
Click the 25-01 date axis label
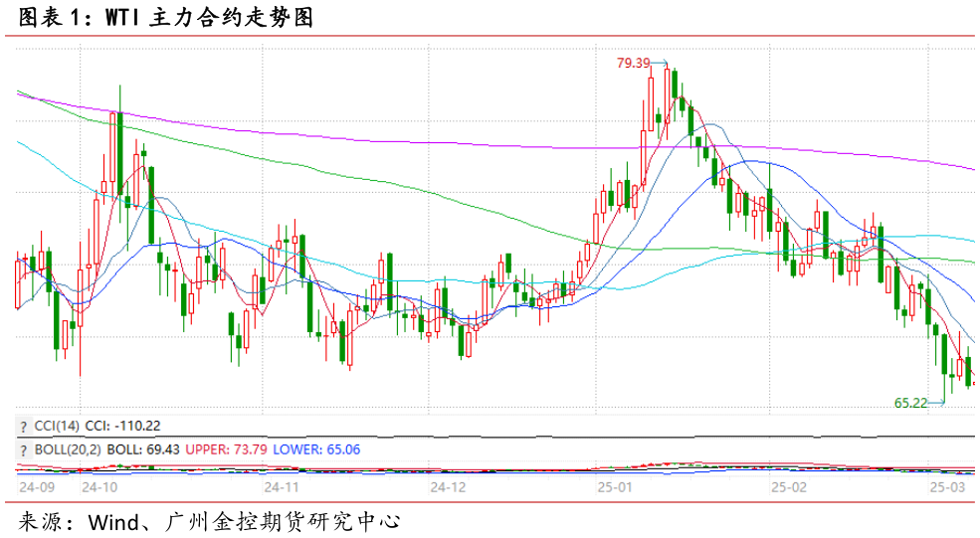click(x=615, y=487)
